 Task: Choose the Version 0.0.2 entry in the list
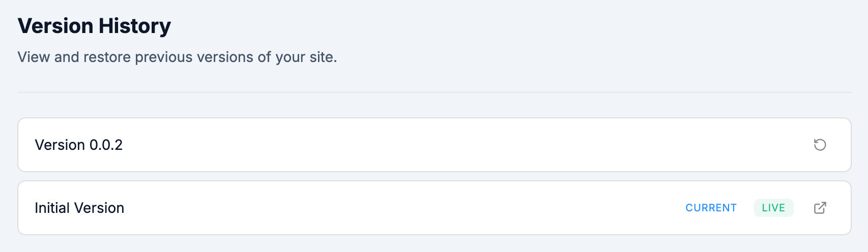pos(79,145)
